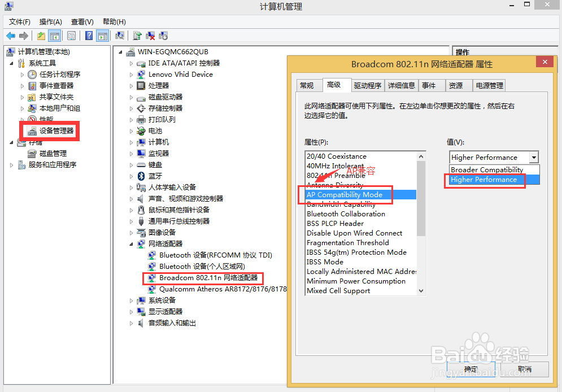562x392 pixels.
Task: Select the 20/40 Coexistence property
Action: (361, 156)
